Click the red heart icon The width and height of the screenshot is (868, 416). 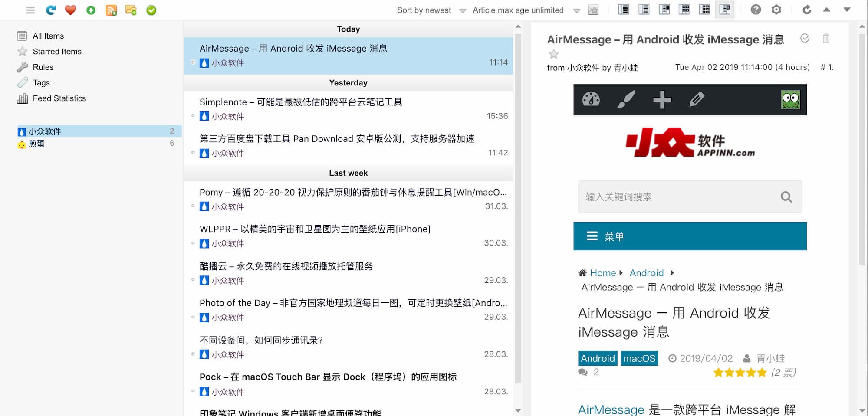(x=70, y=10)
